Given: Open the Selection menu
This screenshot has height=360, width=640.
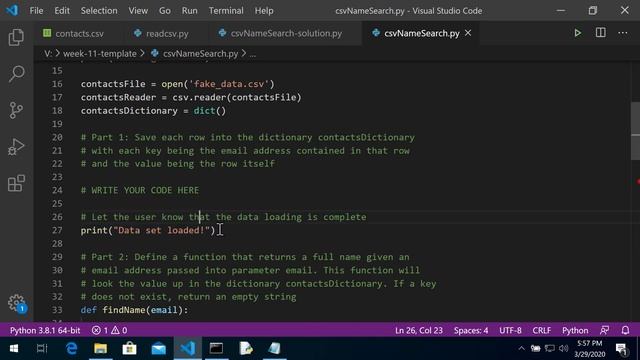Looking at the screenshot, I should coord(99,11).
